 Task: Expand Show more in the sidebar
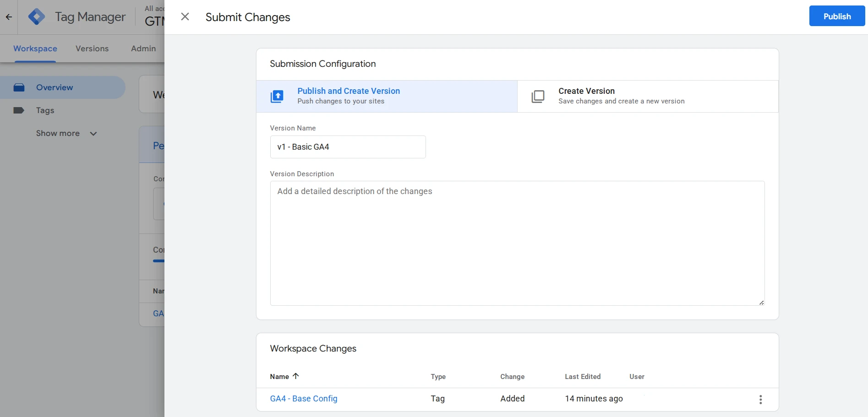coord(66,133)
